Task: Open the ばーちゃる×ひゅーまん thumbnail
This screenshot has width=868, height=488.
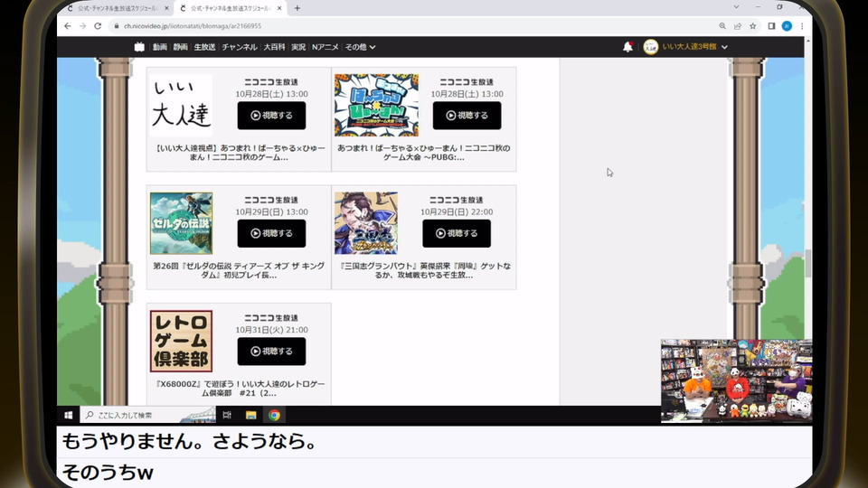Action: [376, 105]
